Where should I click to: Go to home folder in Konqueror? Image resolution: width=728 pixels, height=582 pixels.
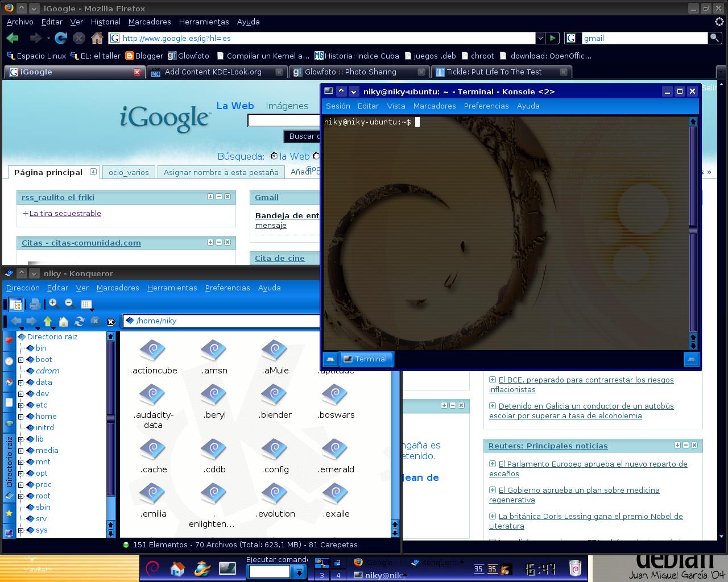point(64,321)
